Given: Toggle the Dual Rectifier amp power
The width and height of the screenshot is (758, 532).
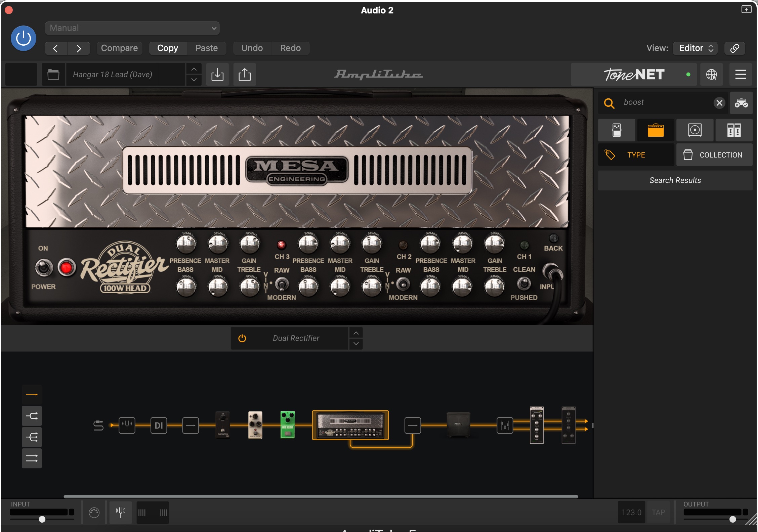Looking at the screenshot, I should tap(242, 338).
